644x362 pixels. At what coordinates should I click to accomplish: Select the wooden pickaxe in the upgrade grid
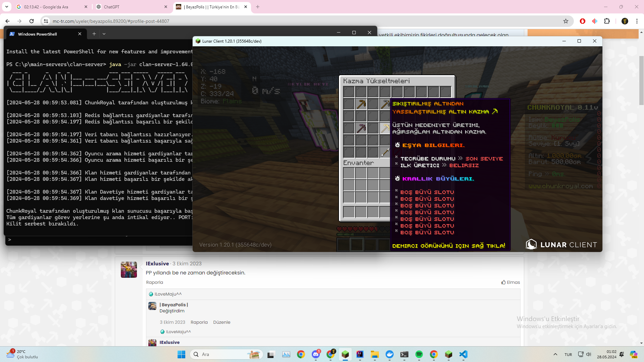[361, 104]
